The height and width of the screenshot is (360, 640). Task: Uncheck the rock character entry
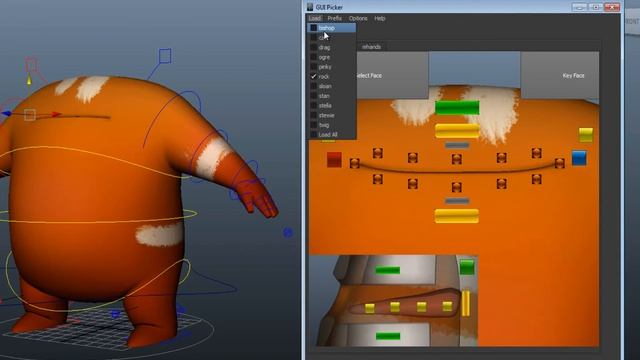pos(331,76)
